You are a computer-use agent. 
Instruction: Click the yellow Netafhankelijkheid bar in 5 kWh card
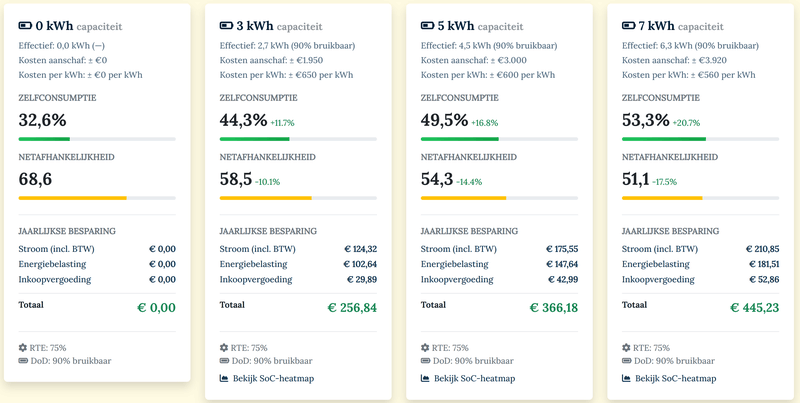click(464, 198)
